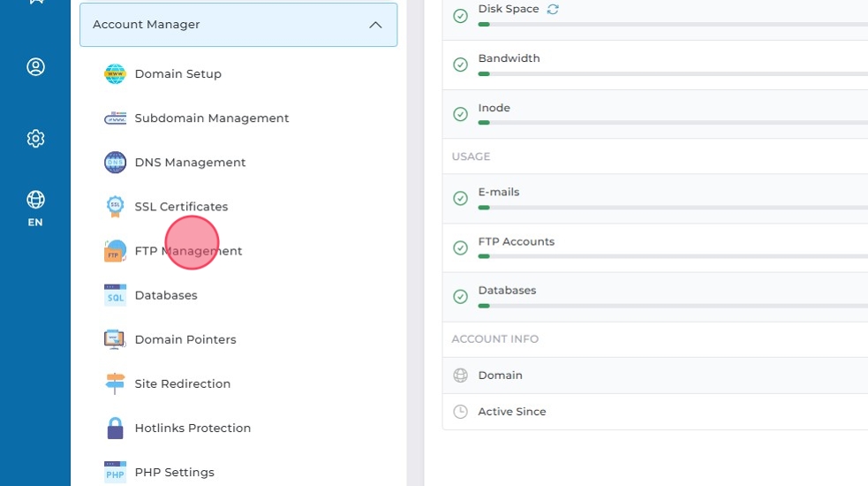Open Subdomain Management link
This screenshot has width=868, height=486.
(x=212, y=118)
